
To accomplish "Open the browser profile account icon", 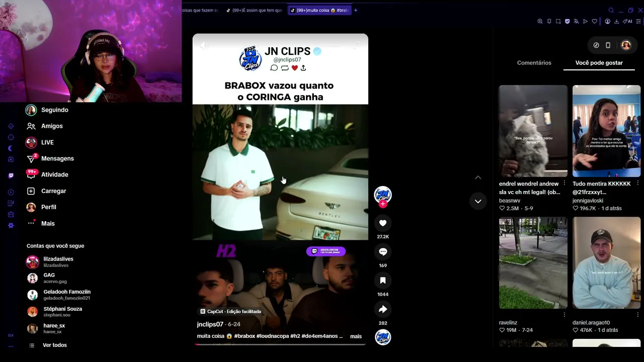I will pyautogui.click(x=607, y=22).
